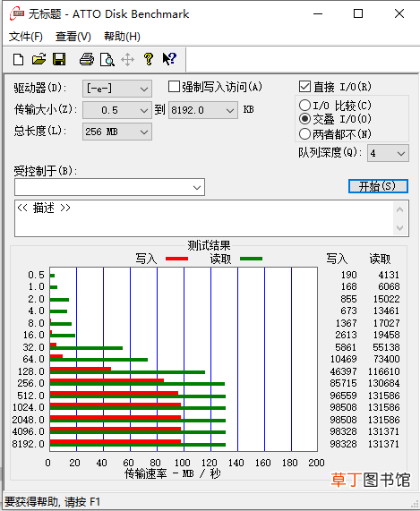
Task: Click the New document toolbar icon
Action: pyautogui.click(x=18, y=60)
